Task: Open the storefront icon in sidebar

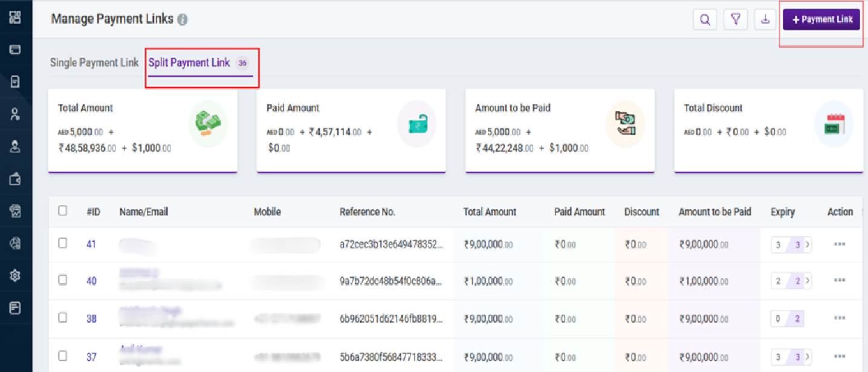Action: [15, 211]
